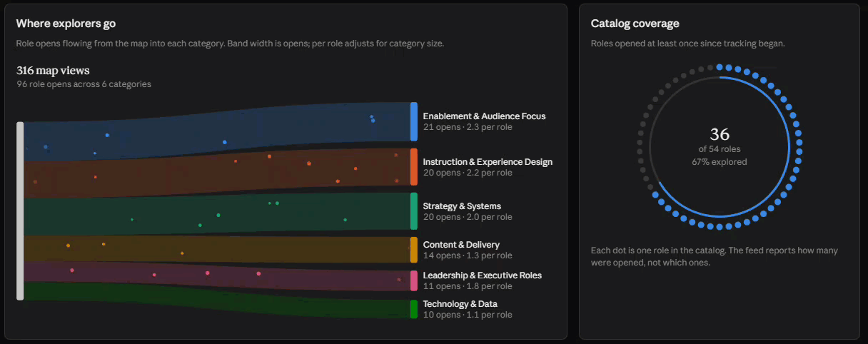The height and width of the screenshot is (344, 868).
Task: Click the '14 opens · 1.3 per role' stat
Action: tap(468, 256)
